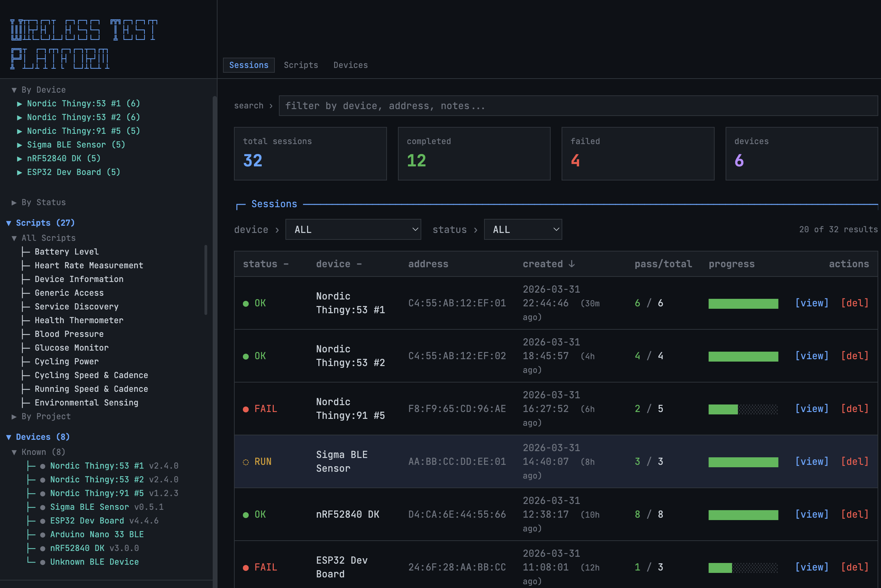
Task: Click the sort arrow beside created column
Action: [571, 264]
